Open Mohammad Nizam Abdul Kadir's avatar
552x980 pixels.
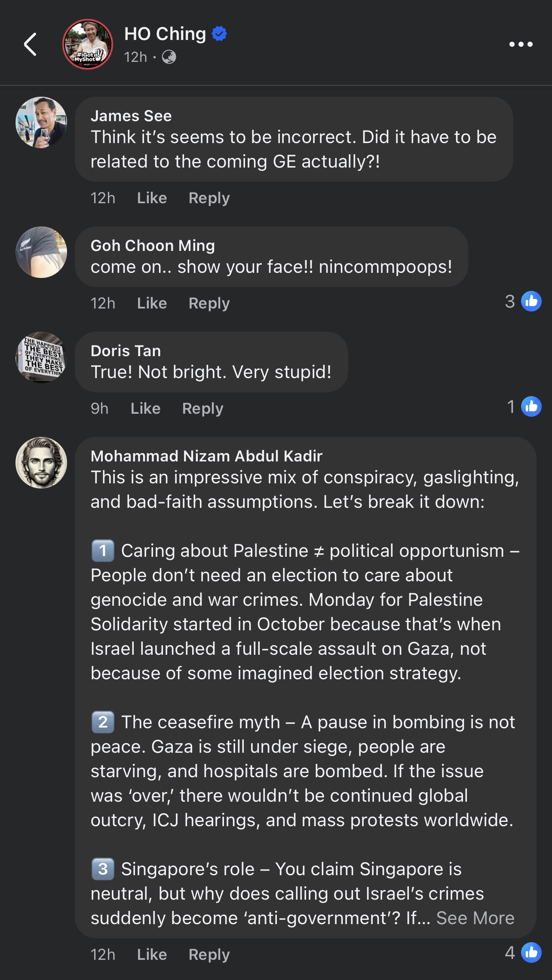pos(41,463)
